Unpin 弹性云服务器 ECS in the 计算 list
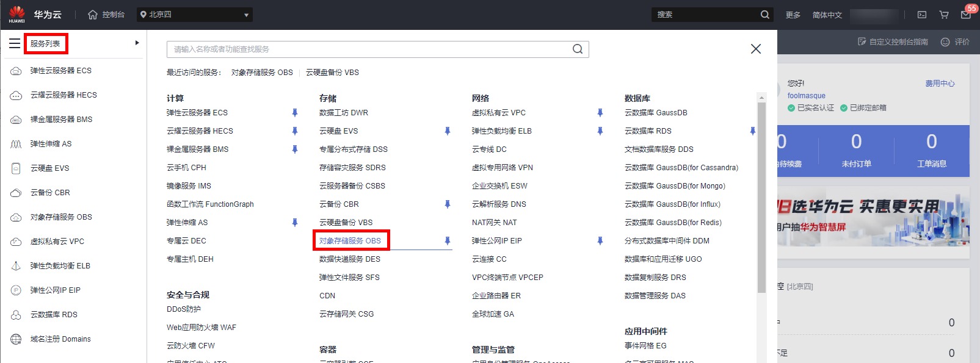 (295, 113)
